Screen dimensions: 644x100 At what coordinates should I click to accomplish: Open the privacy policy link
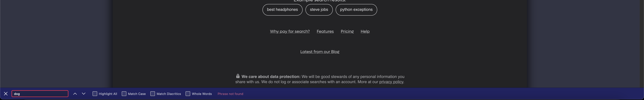point(391,82)
